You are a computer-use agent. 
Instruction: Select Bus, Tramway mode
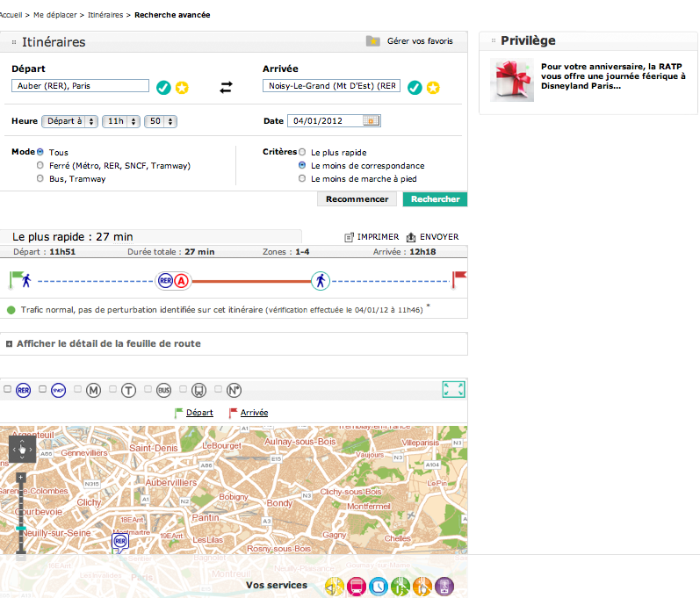[x=40, y=178]
